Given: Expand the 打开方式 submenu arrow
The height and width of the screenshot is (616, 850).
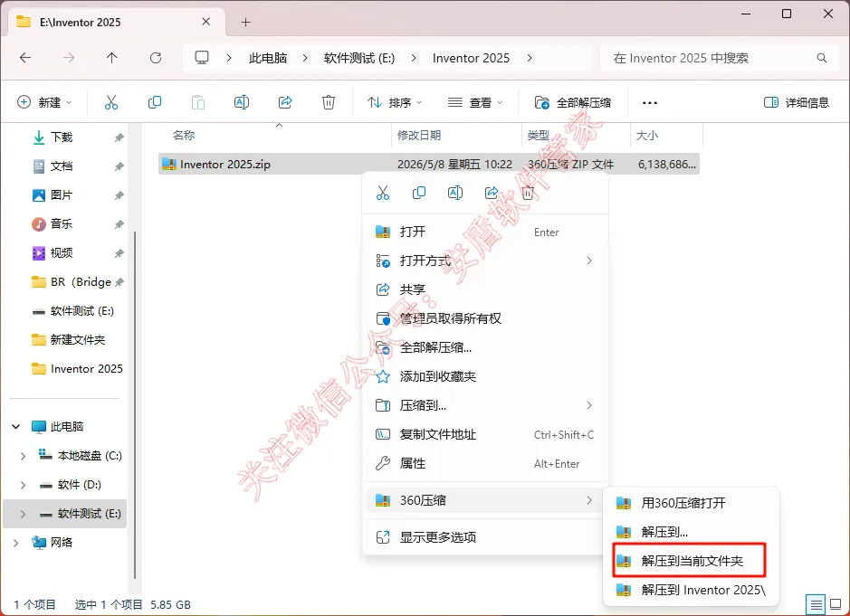Looking at the screenshot, I should click(x=589, y=261).
